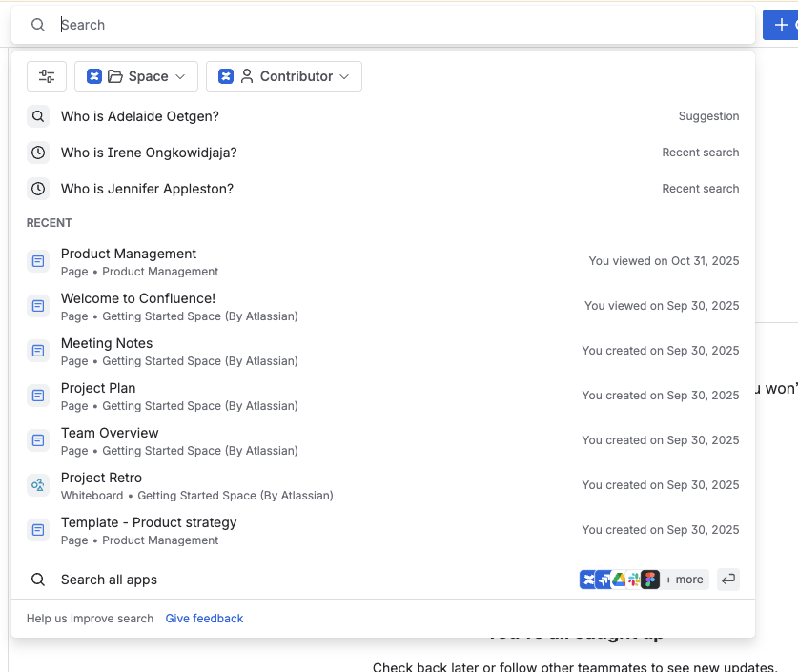The width and height of the screenshot is (798, 672).
Task: Click the search magnifier icon in search bar
Action: 38,25
